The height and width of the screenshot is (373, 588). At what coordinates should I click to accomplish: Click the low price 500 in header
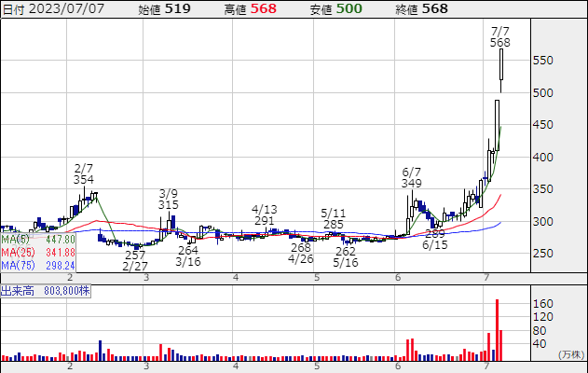(x=349, y=8)
